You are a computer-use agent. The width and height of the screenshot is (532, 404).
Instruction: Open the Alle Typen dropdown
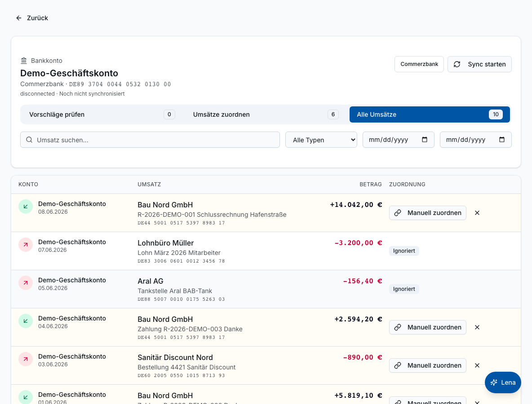click(321, 140)
